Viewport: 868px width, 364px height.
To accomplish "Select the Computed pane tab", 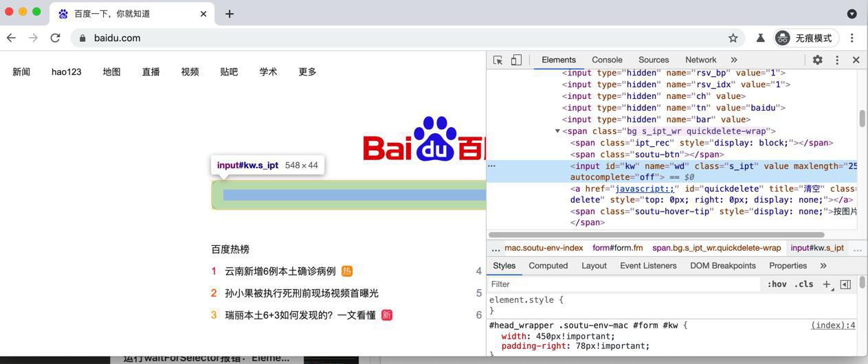I will 548,266.
